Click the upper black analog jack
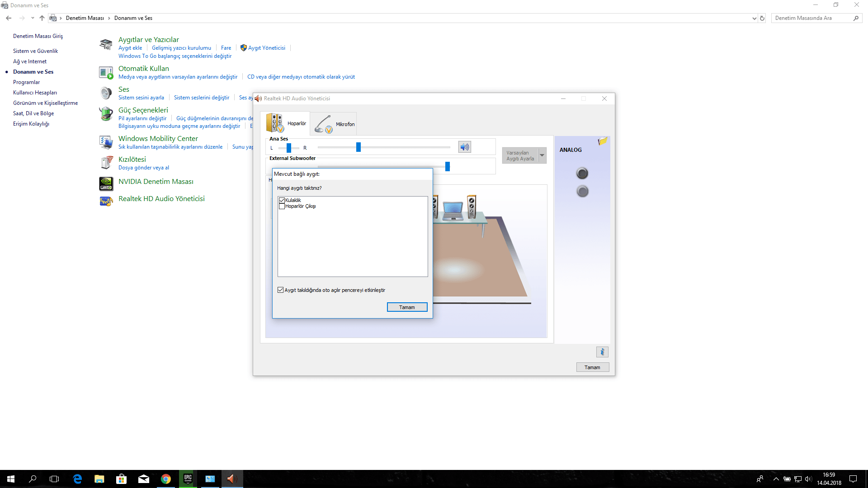868x488 pixels. [x=582, y=173]
